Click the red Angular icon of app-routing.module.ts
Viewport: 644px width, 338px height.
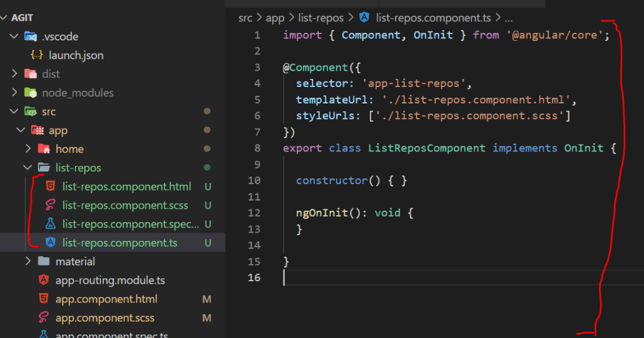tap(43, 280)
